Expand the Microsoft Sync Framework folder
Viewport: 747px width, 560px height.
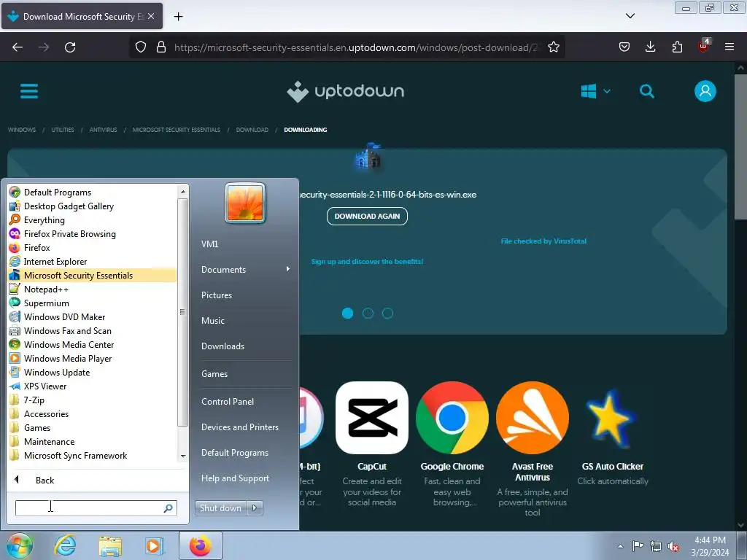pyautogui.click(x=92, y=455)
